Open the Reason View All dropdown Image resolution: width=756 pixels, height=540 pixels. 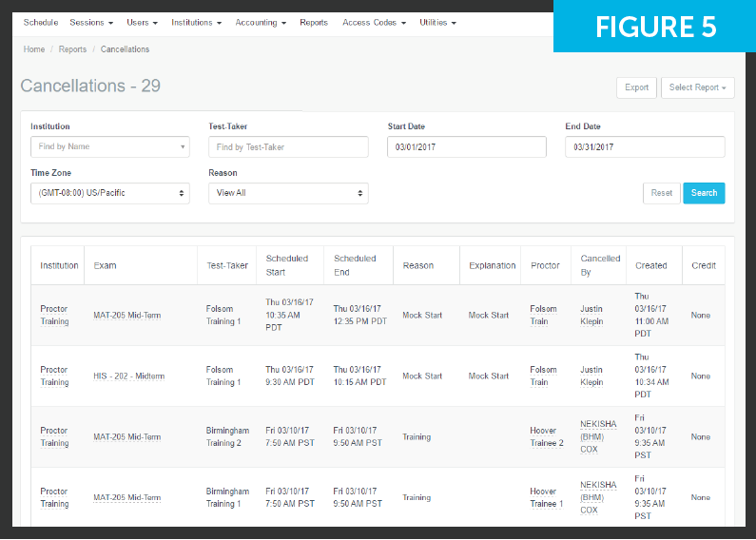288,193
